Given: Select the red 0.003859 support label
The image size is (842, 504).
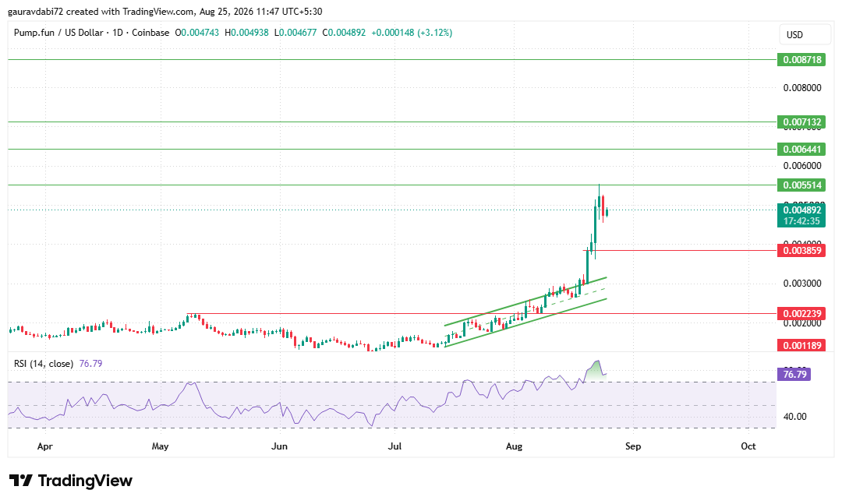Looking at the screenshot, I should [x=801, y=250].
